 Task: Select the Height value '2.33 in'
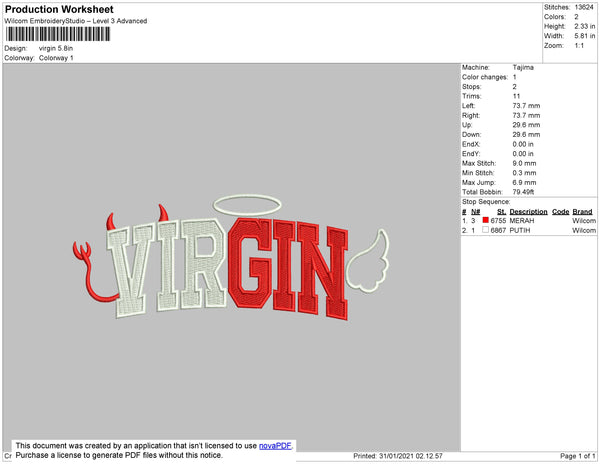pos(585,26)
